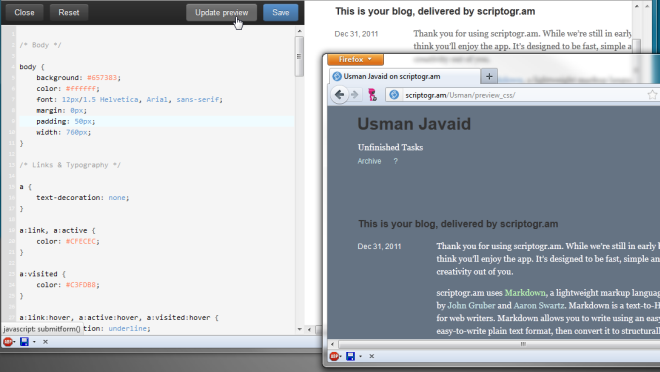The image size is (660, 372).
Task: Click the Reset button in editor toolbar
Action: coord(69,13)
